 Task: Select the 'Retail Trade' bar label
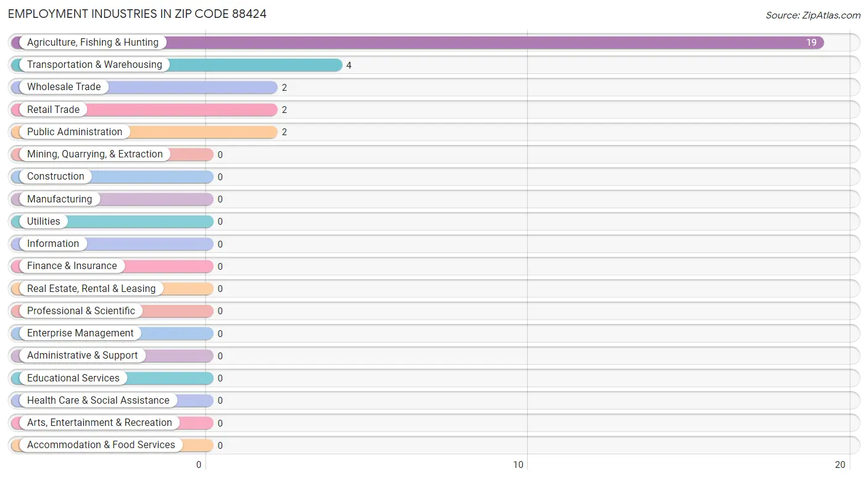pos(53,109)
